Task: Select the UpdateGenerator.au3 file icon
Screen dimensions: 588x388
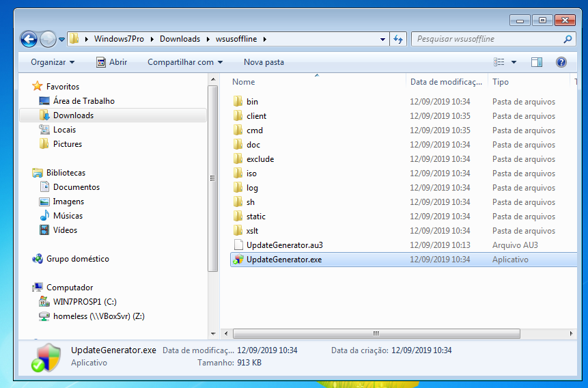Action: pos(238,245)
